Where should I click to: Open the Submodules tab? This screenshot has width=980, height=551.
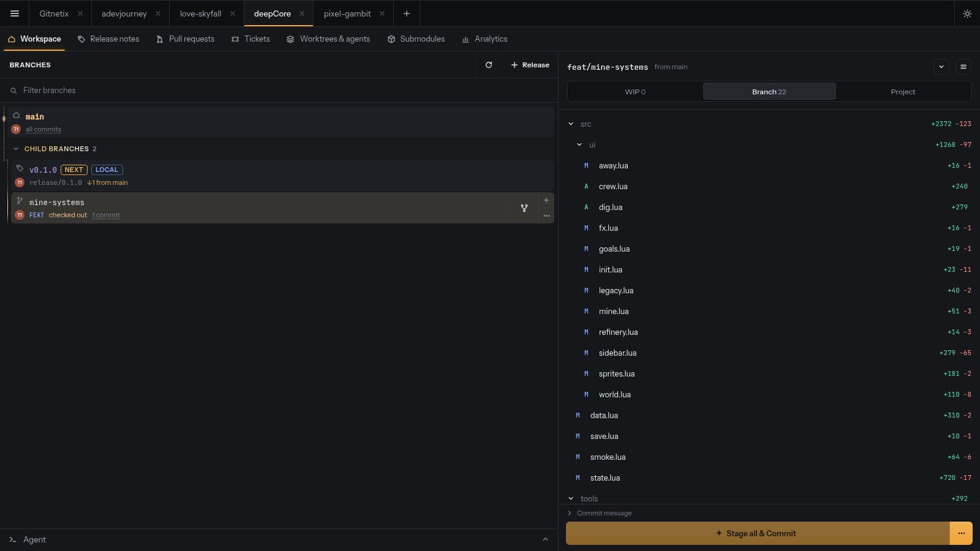point(416,39)
